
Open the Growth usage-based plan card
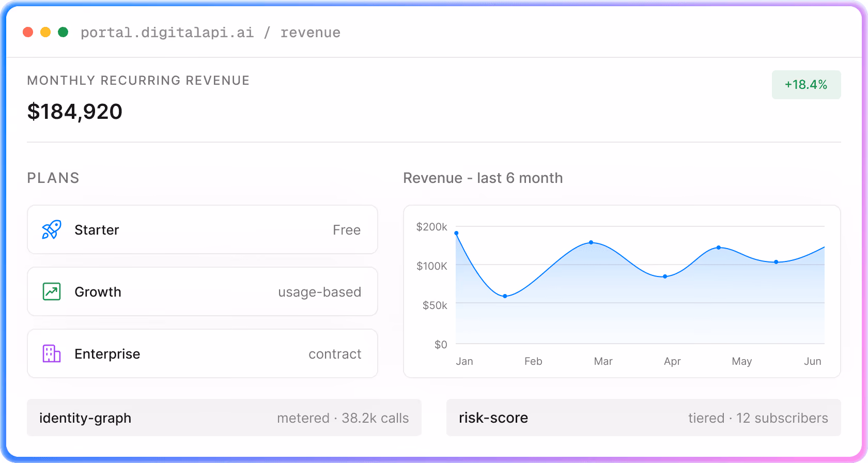coord(203,291)
